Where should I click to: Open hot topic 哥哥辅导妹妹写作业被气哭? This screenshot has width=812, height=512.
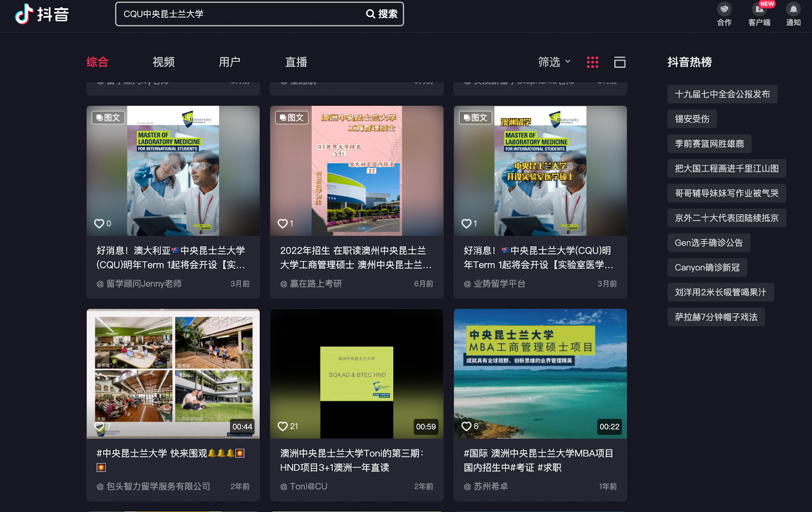(727, 193)
